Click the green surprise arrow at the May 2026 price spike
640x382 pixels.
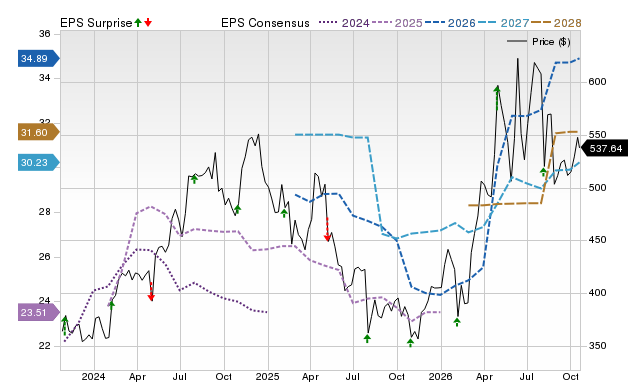click(497, 97)
